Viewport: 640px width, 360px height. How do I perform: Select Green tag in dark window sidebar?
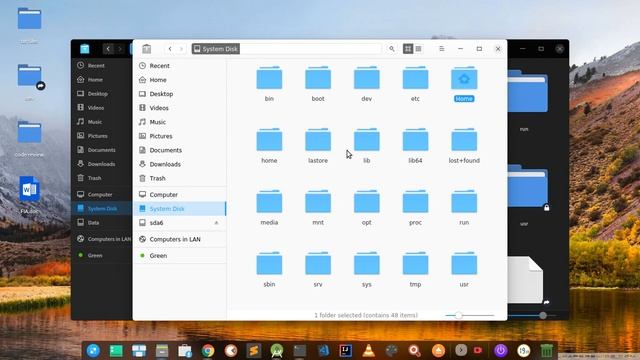pos(102,255)
